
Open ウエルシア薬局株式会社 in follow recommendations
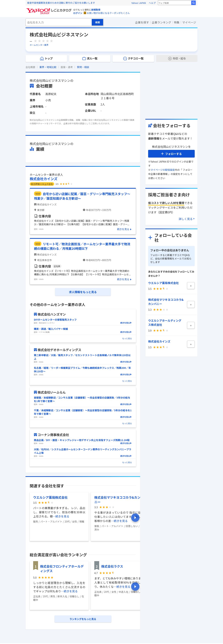[163, 283]
